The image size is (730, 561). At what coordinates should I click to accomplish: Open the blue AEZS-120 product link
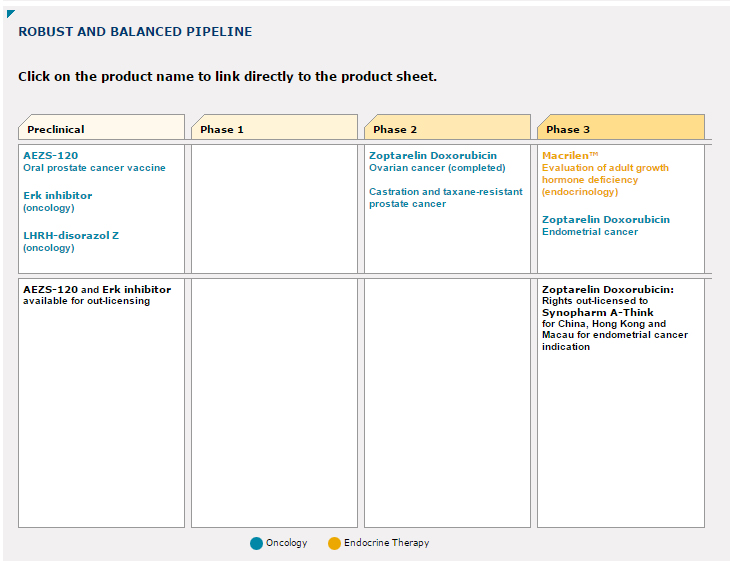tap(50, 156)
